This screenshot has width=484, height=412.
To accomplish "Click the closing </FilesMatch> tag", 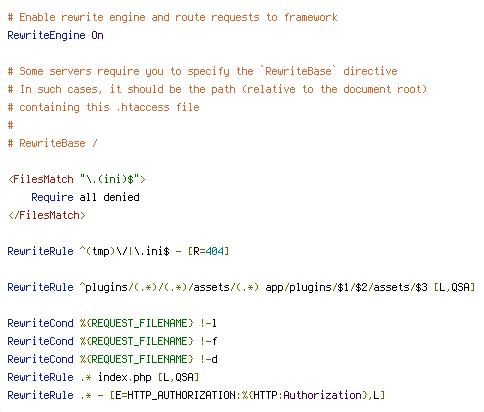I will pyautogui.click(x=47, y=215).
